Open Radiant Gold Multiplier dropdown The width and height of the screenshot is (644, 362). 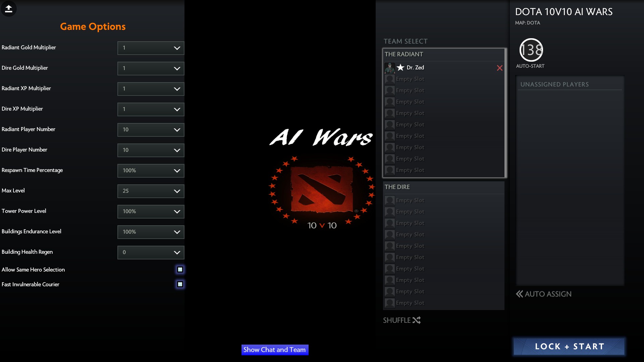[x=151, y=48]
